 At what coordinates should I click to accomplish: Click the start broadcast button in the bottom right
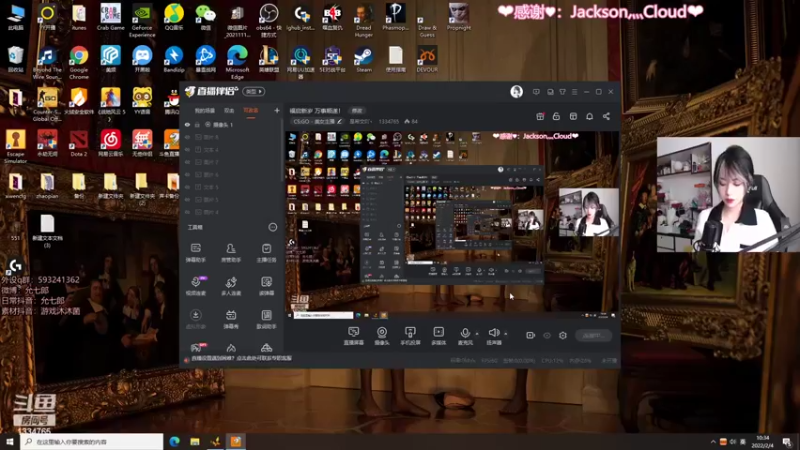click(593, 335)
